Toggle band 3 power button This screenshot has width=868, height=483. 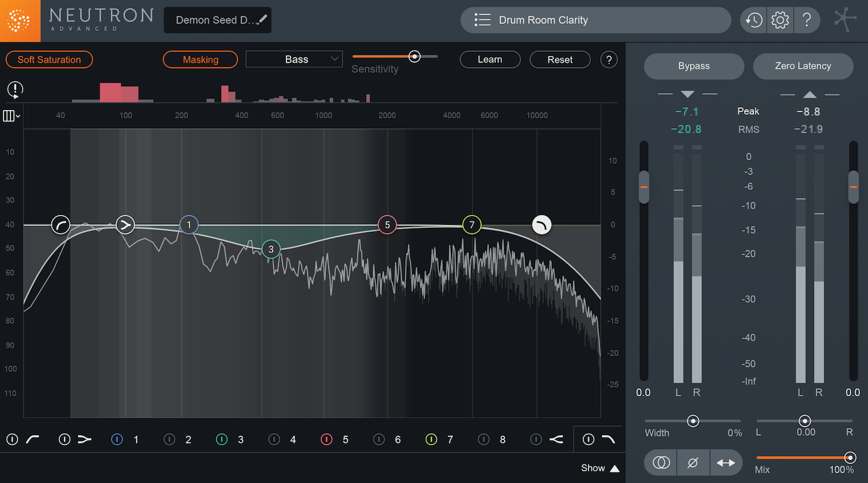(x=222, y=439)
